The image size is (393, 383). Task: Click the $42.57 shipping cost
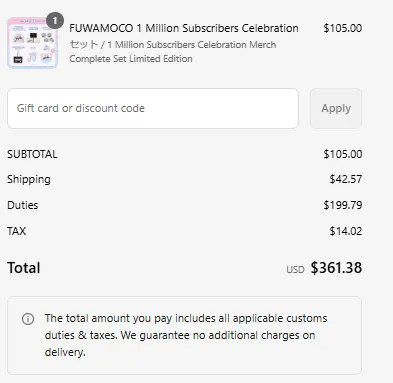pyautogui.click(x=346, y=179)
